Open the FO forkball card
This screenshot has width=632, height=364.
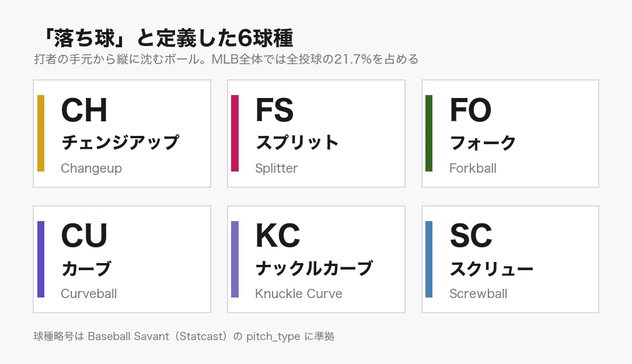510,134
